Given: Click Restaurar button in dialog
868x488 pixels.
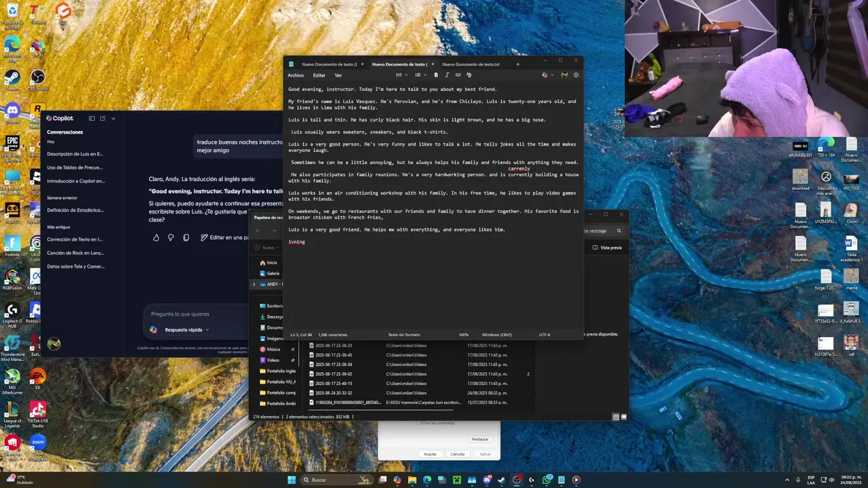Looking at the screenshot, I should pos(480,439).
